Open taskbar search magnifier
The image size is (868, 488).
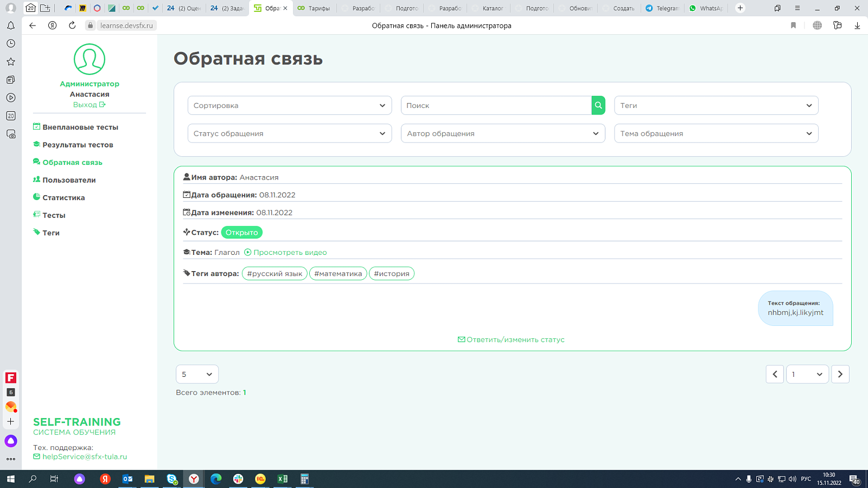[33, 479]
